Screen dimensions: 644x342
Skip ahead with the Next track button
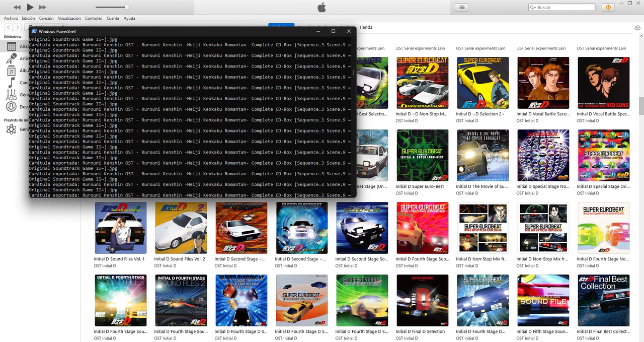[x=43, y=7]
